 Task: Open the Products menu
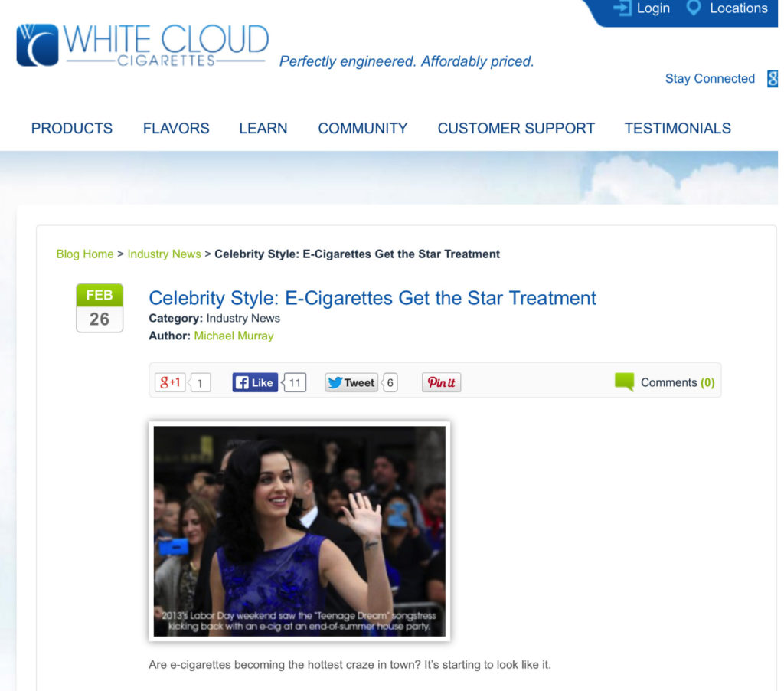[71, 129]
